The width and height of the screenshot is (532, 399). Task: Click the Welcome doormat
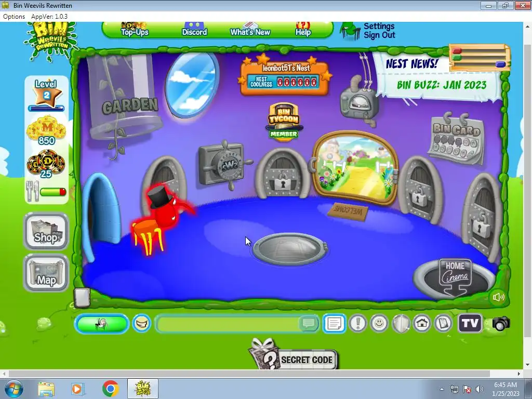pos(348,211)
